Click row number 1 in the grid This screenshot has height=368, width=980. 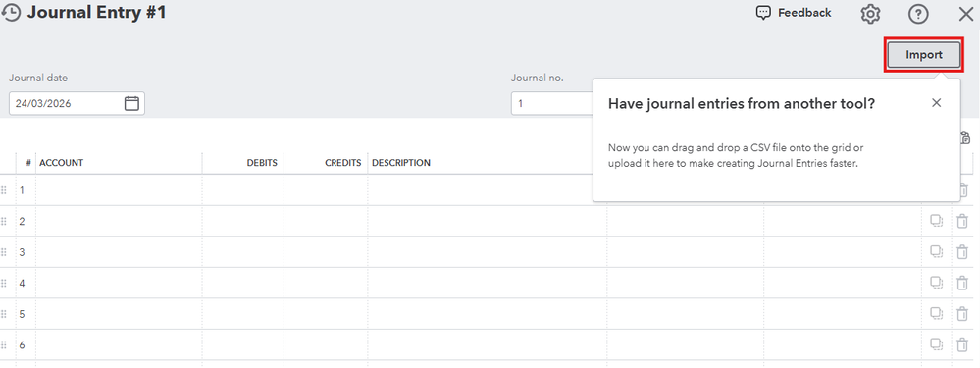(x=22, y=190)
